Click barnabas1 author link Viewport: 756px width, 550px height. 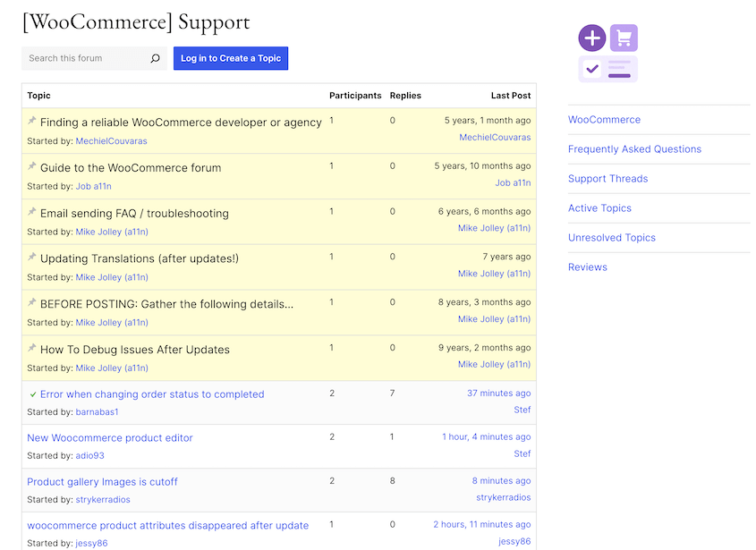(x=97, y=412)
